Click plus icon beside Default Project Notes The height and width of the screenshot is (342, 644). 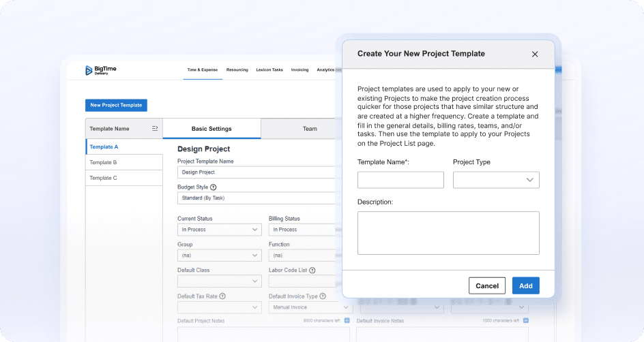click(x=347, y=321)
